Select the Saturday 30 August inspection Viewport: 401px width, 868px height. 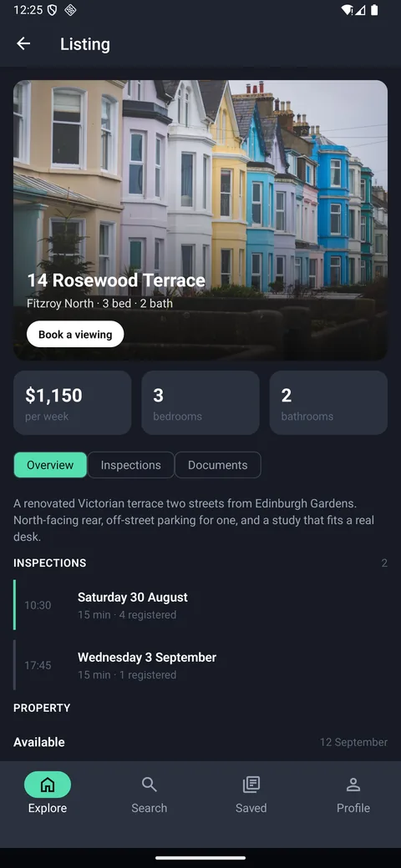click(200, 605)
